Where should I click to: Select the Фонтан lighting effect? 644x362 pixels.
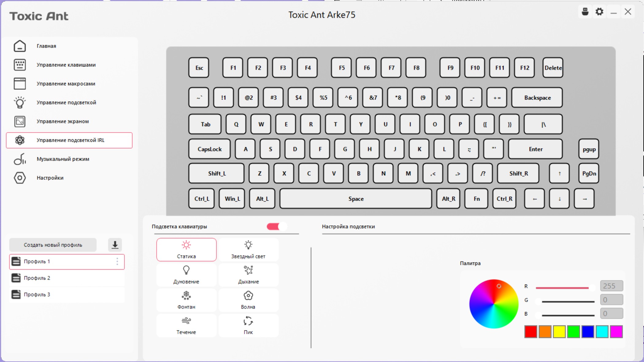coord(186,300)
